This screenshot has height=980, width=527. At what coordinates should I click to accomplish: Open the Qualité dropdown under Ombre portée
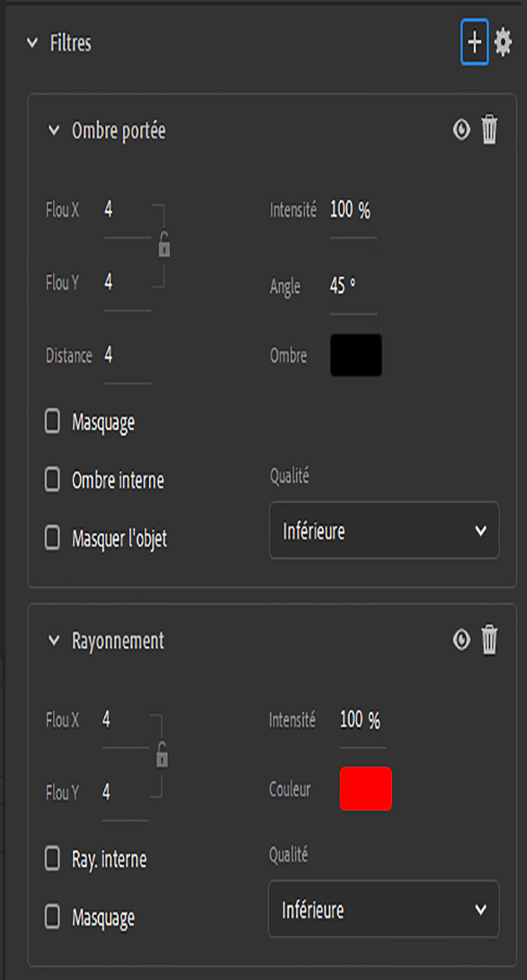384,530
